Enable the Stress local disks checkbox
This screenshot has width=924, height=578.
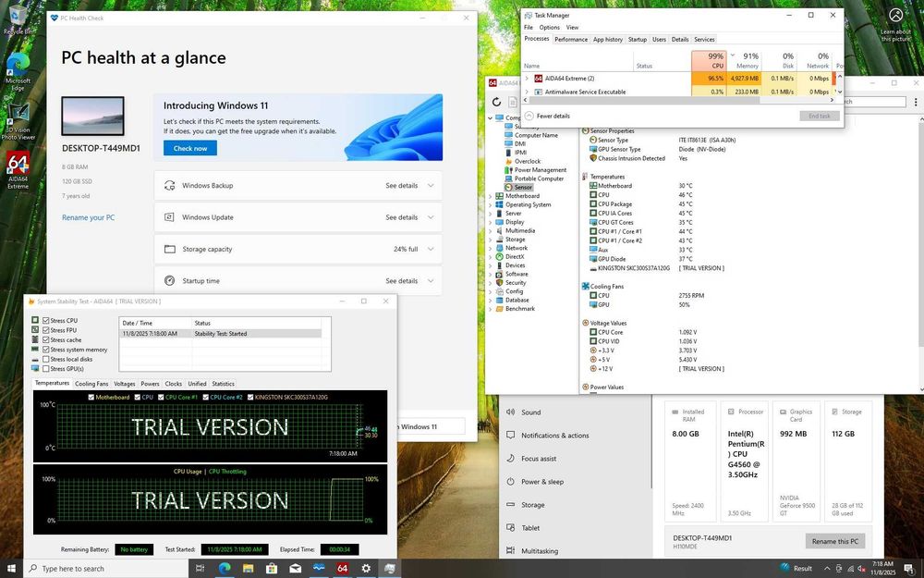pos(46,359)
